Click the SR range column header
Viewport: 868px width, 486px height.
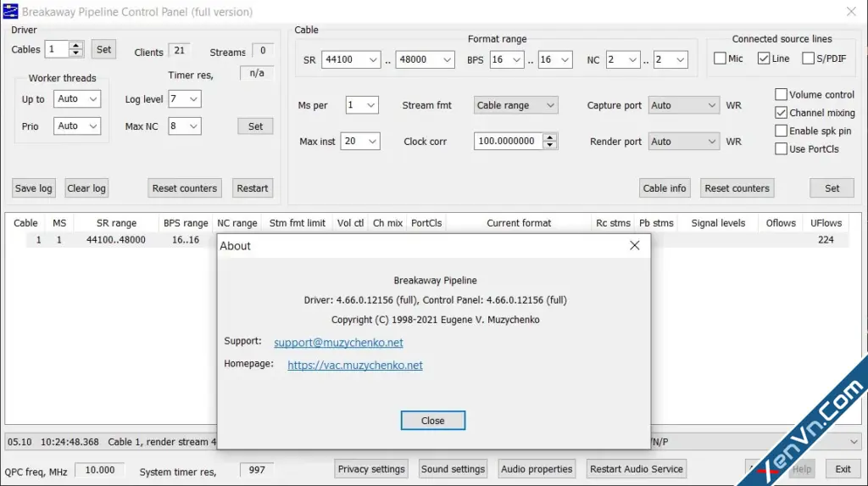116,223
